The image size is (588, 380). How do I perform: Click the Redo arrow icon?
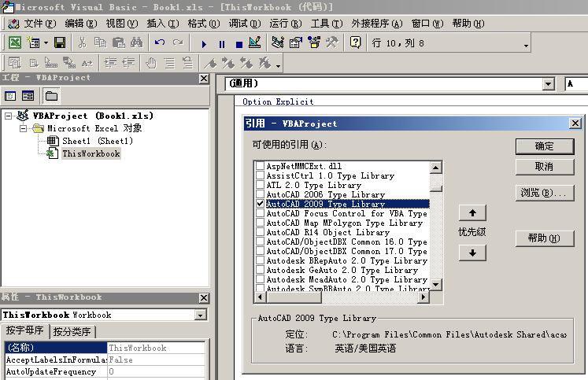point(178,42)
